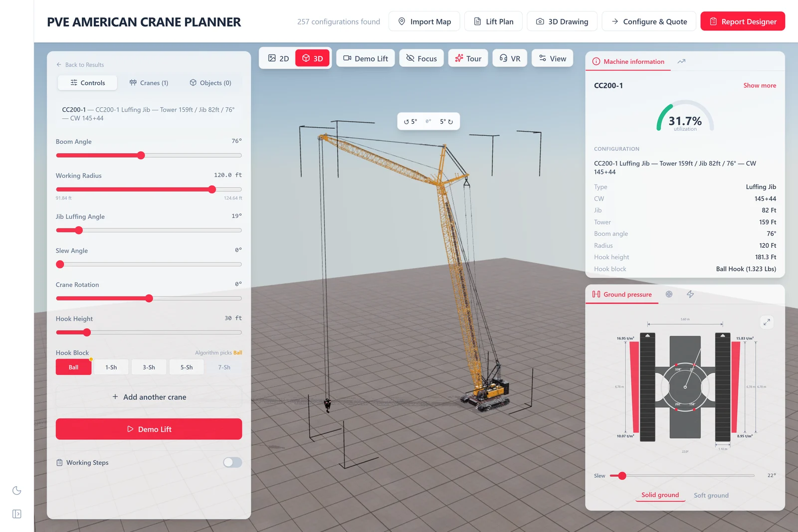Viewport: 798px width, 532px height.
Task: Click the Working Radius 120.0 ft value
Action: (x=228, y=175)
